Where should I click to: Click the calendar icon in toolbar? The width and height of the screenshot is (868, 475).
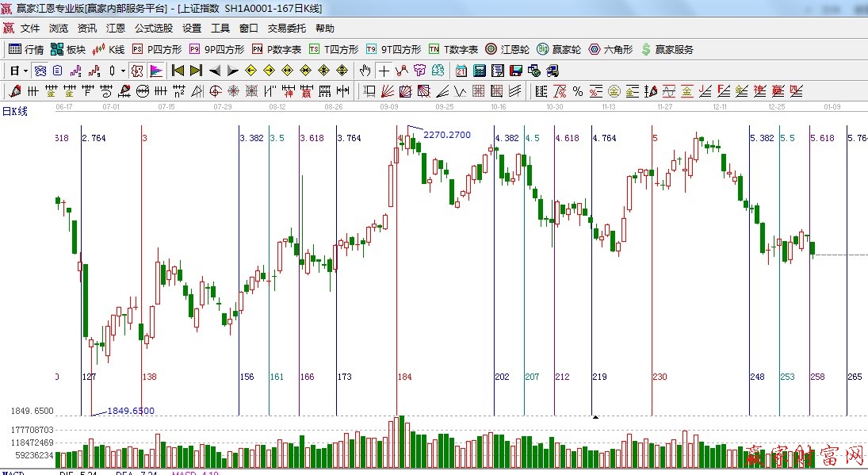tap(461, 71)
